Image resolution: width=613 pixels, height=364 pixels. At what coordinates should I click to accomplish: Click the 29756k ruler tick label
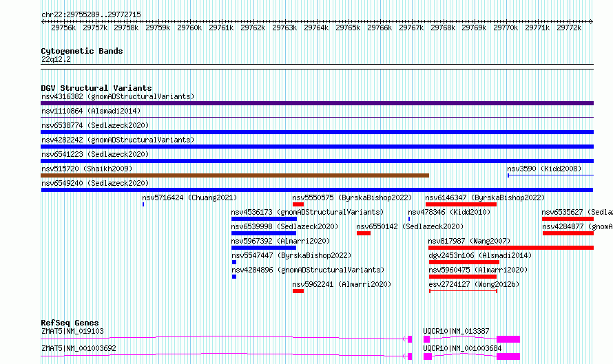click(63, 28)
